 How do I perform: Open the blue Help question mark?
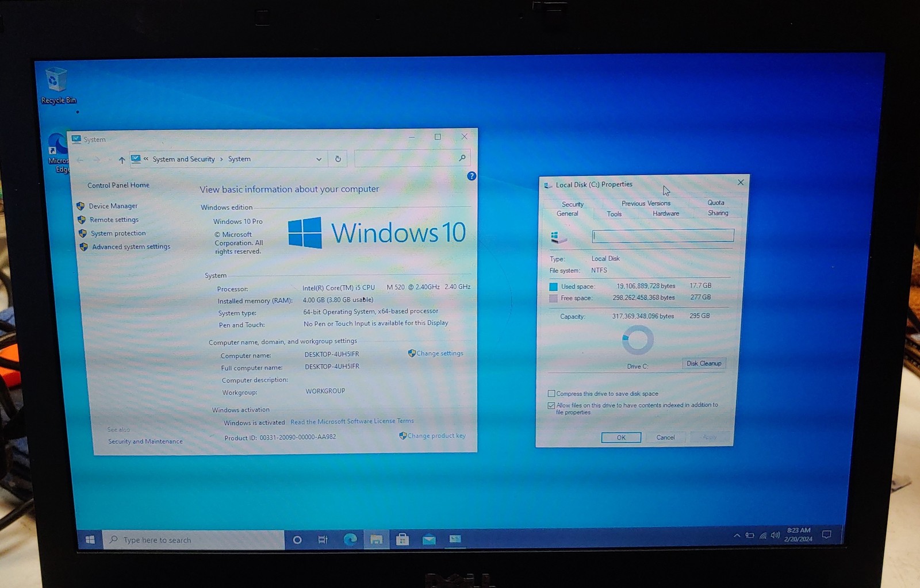pos(471,176)
